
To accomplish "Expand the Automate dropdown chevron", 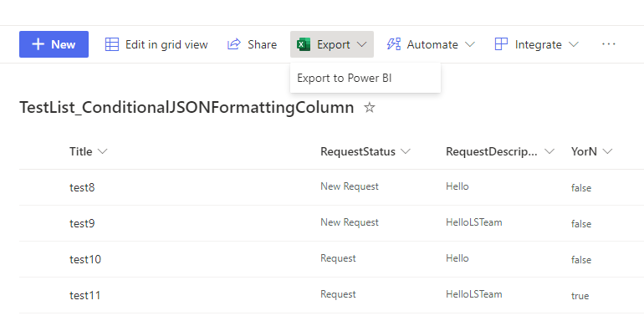I will 470,44.
